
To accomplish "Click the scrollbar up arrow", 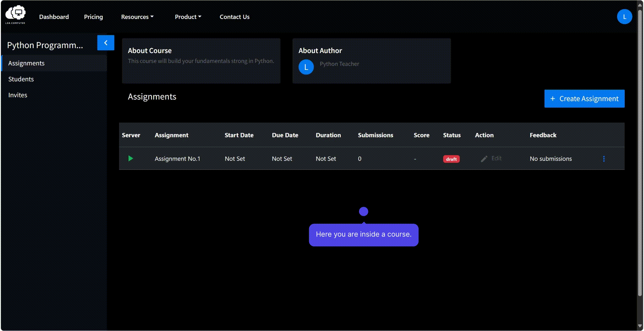I will (640, 5).
